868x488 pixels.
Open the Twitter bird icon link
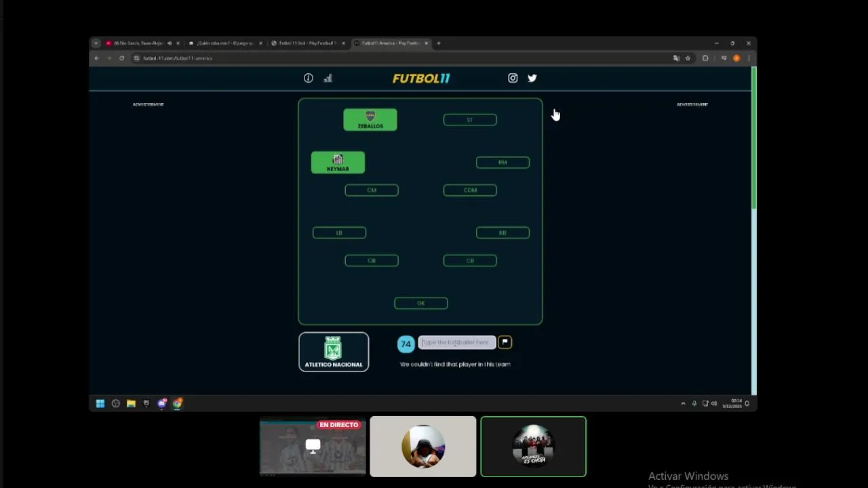(x=532, y=78)
